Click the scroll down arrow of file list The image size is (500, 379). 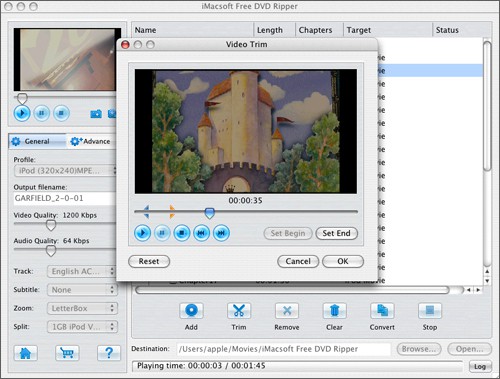[487, 281]
